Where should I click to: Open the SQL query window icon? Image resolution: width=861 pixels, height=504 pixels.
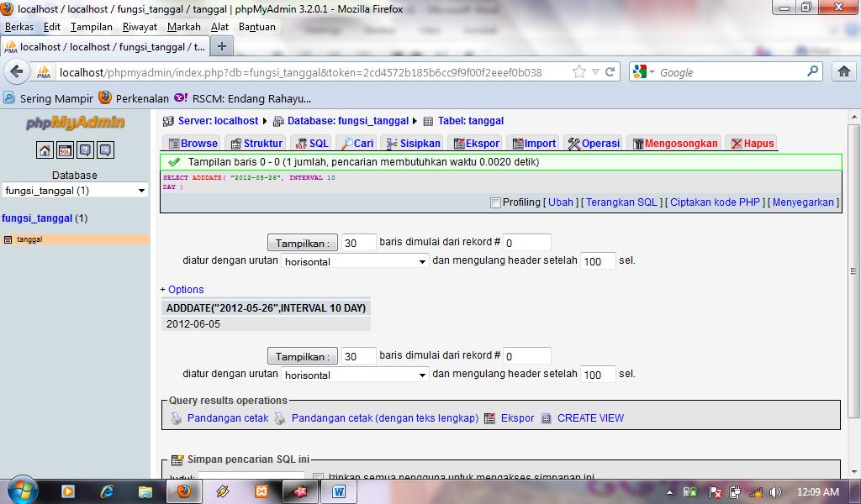point(65,150)
